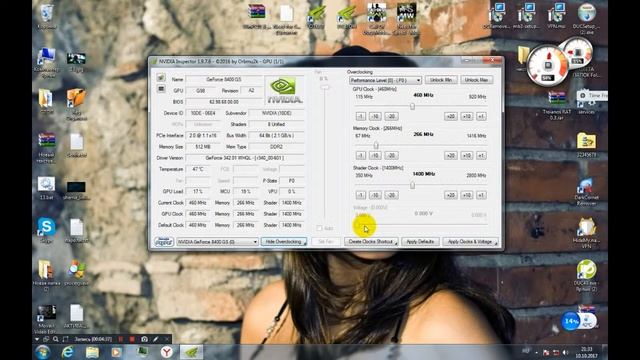
Task: Decrease Shader Clock by 1 MHz
Action: [x=360, y=195]
